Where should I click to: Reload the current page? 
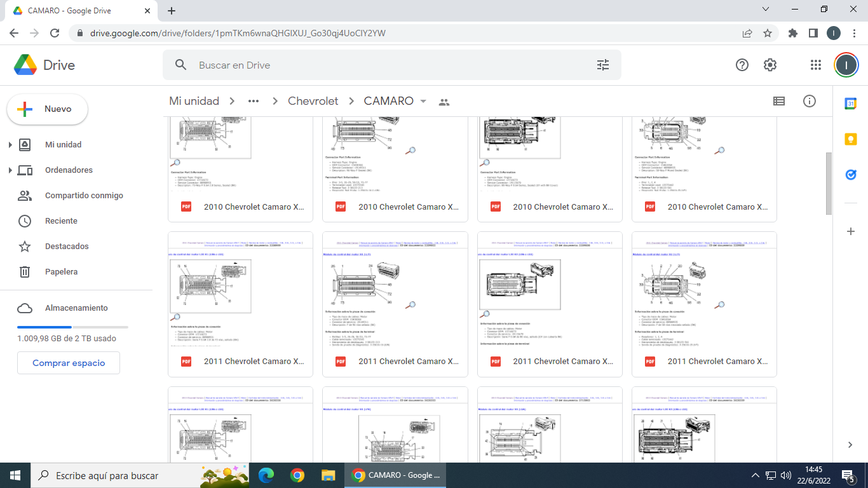point(55,33)
